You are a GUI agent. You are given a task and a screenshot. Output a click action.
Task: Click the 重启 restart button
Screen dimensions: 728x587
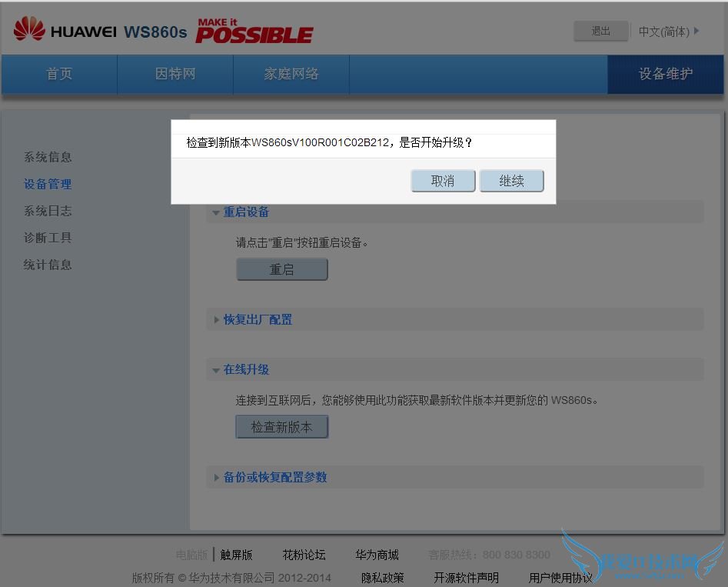click(281, 268)
